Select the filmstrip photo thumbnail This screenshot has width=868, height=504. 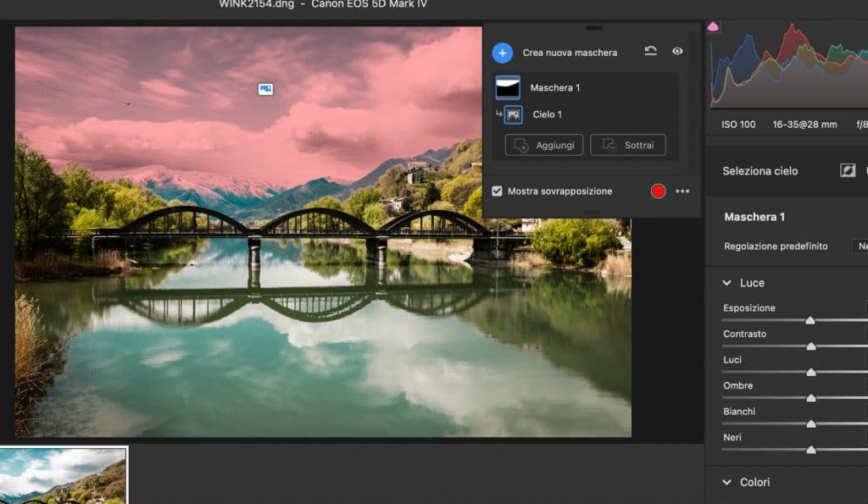coord(63,476)
